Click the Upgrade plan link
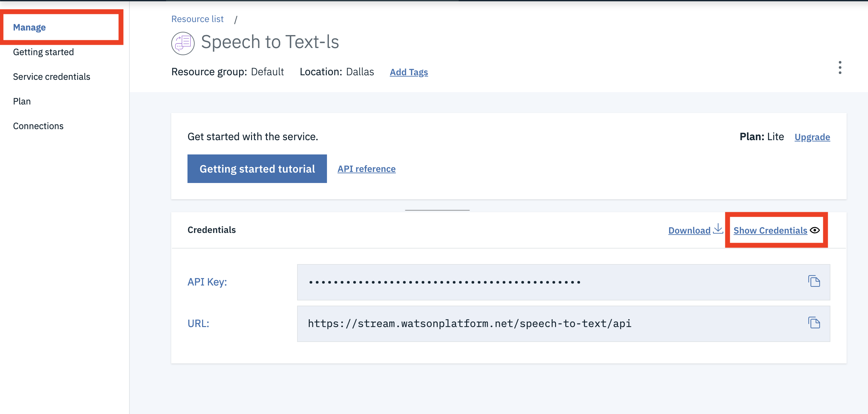Viewport: 868px width, 414px height. point(812,137)
